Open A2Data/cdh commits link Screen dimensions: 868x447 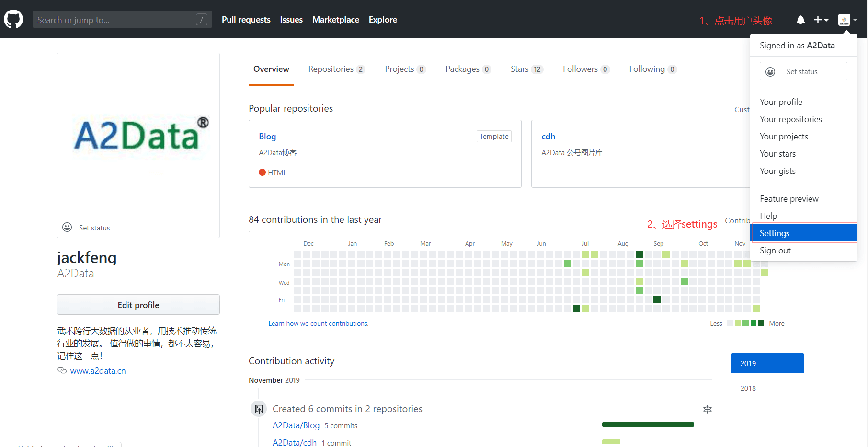295,443
